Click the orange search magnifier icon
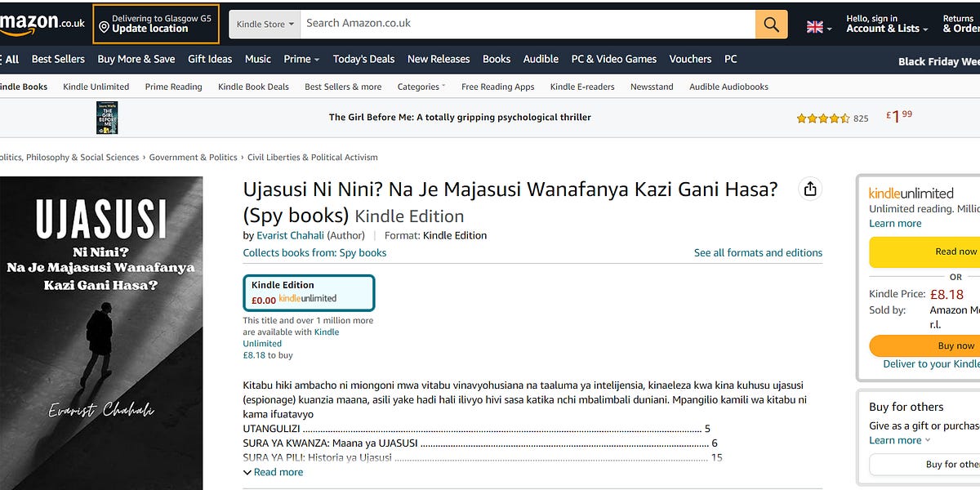Image resolution: width=980 pixels, height=490 pixels. (770, 23)
